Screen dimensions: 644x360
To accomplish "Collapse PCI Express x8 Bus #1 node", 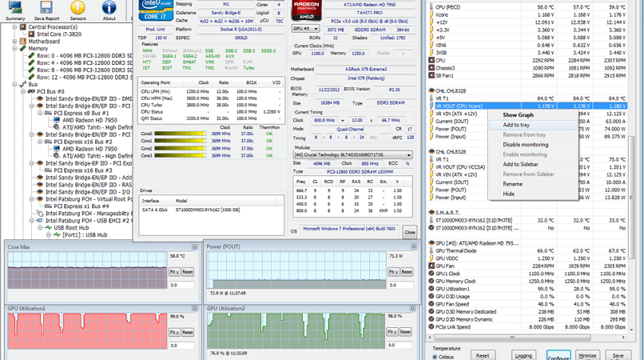I will click(40, 113).
